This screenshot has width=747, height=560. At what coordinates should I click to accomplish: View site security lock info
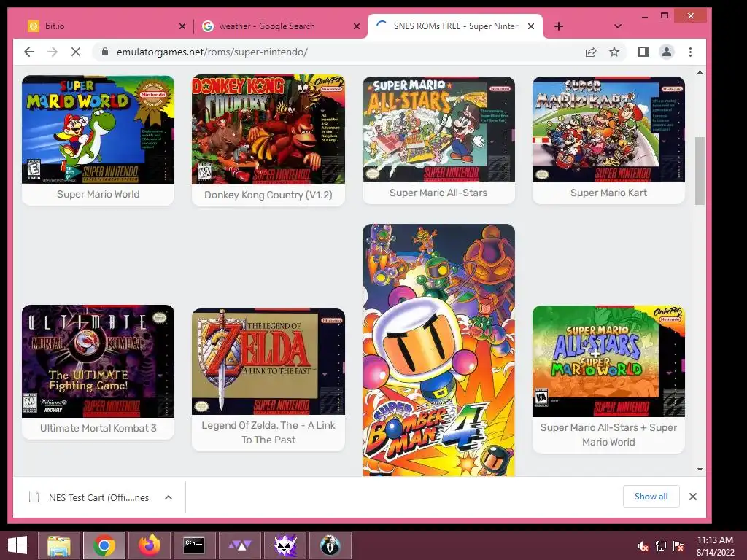click(105, 52)
